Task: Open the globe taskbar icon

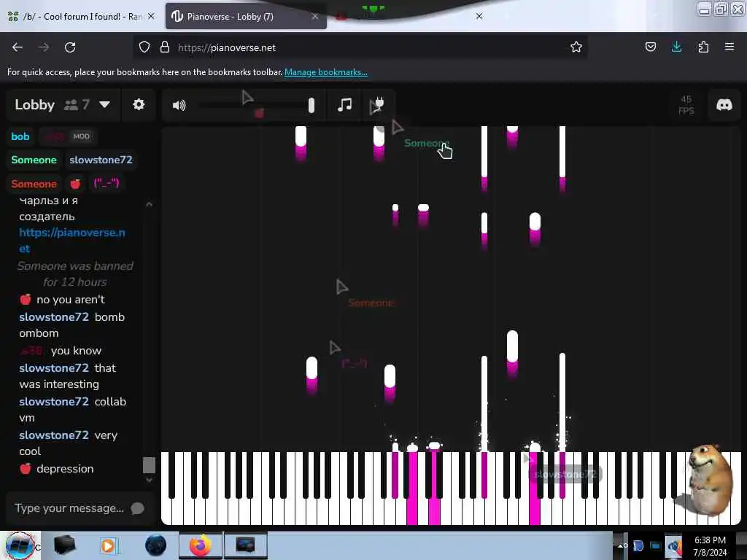Action: coord(156,545)
